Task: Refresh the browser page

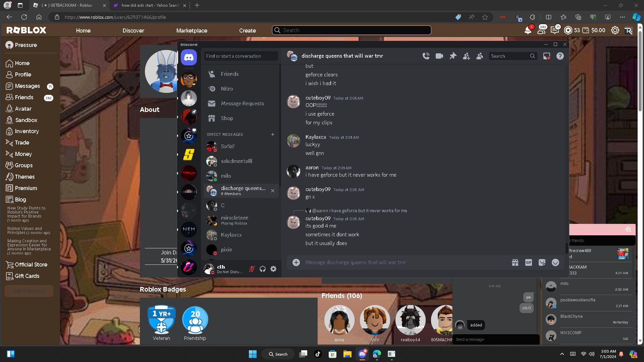Action: (x=24, y=17)
